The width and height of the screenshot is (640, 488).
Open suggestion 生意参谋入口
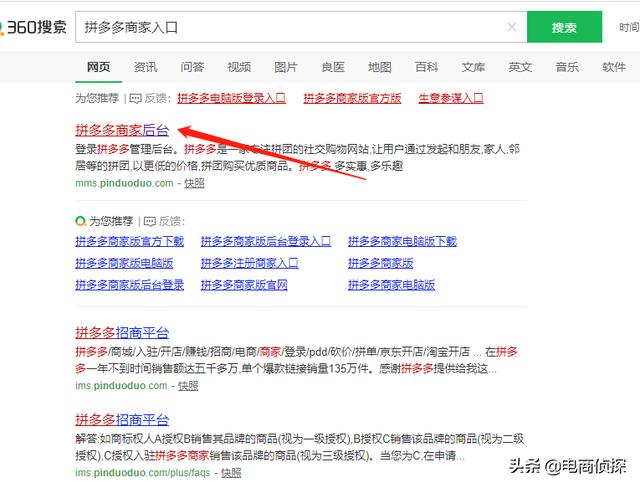tap(451, 98)
